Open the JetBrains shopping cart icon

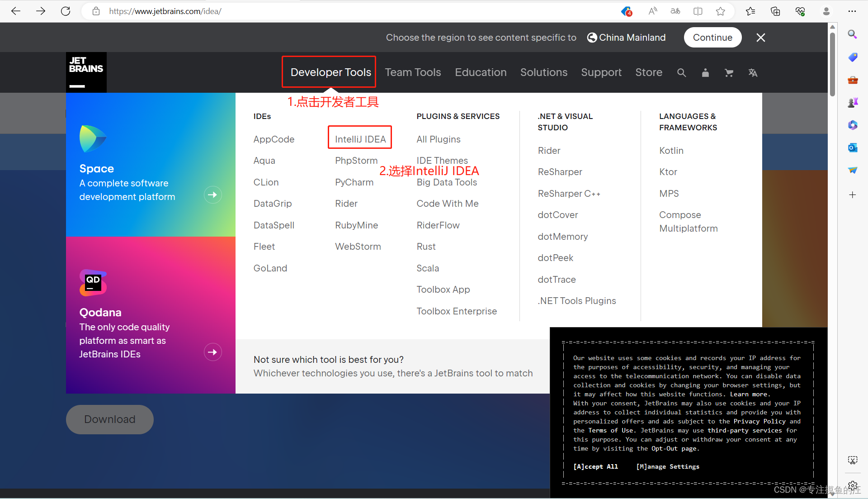point(729,73)
